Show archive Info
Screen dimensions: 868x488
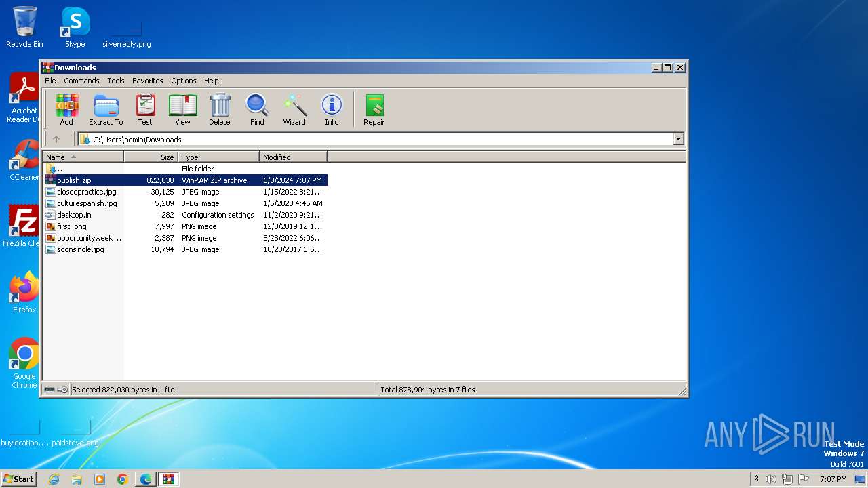pos(332,110)
